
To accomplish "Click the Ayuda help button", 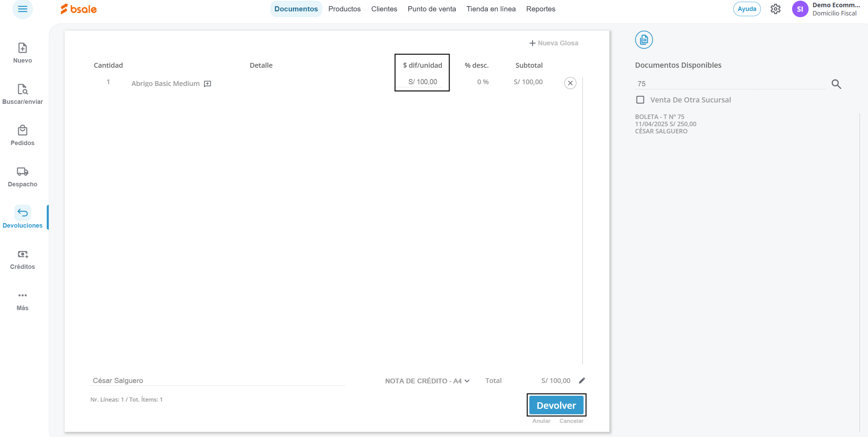I will tap(747, 9).
